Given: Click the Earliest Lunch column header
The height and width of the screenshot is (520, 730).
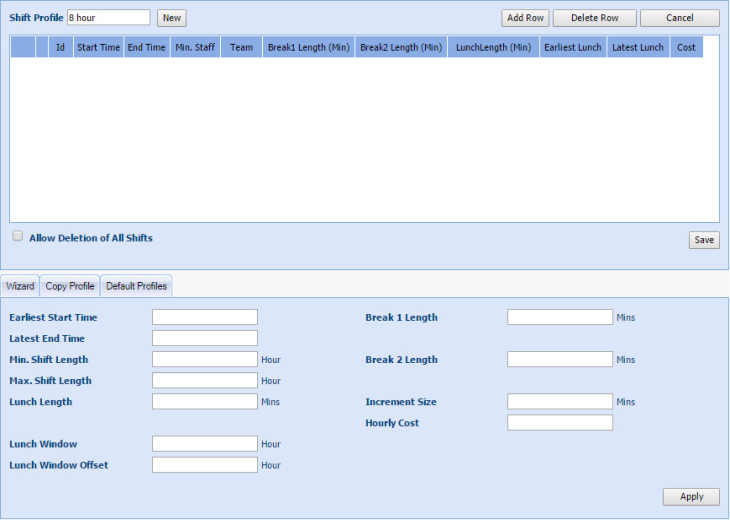Looking at the screenshot, I should (572, 47).
